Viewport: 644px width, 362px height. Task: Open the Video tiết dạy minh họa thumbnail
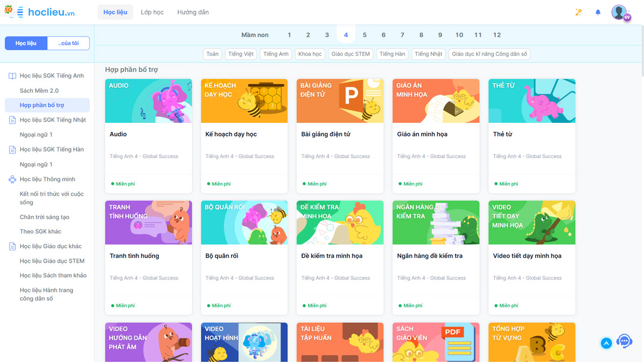click(x=532, y=223)
